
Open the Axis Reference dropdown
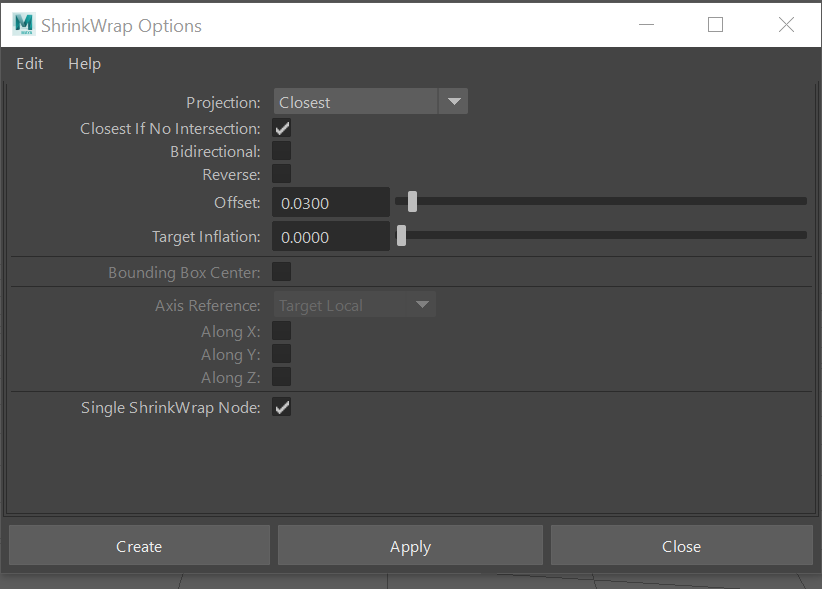354,306
